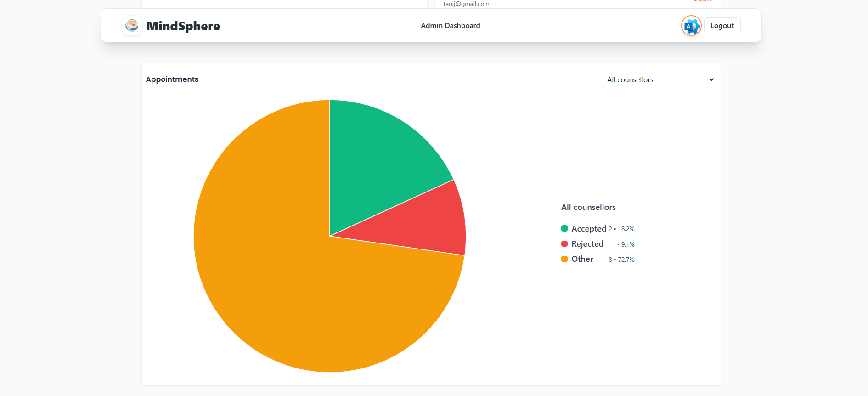The height and width of the screenshot is (396, 868).
Task: Click the Appointments heading
Action: [172, 79]
